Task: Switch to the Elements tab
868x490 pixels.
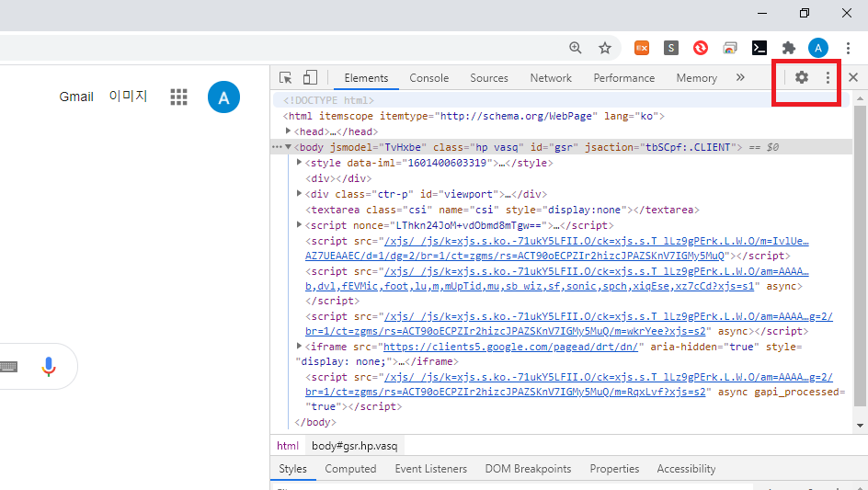Action: 366,78
